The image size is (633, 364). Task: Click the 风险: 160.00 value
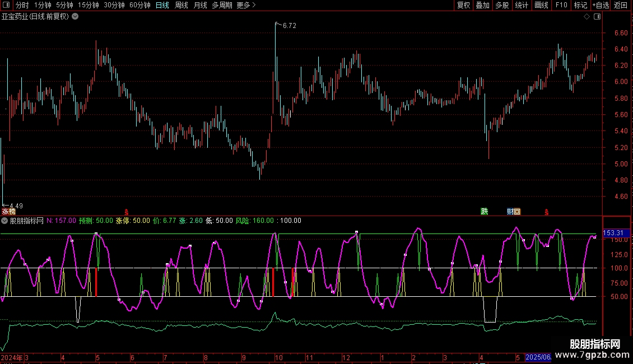click(255, 221)
